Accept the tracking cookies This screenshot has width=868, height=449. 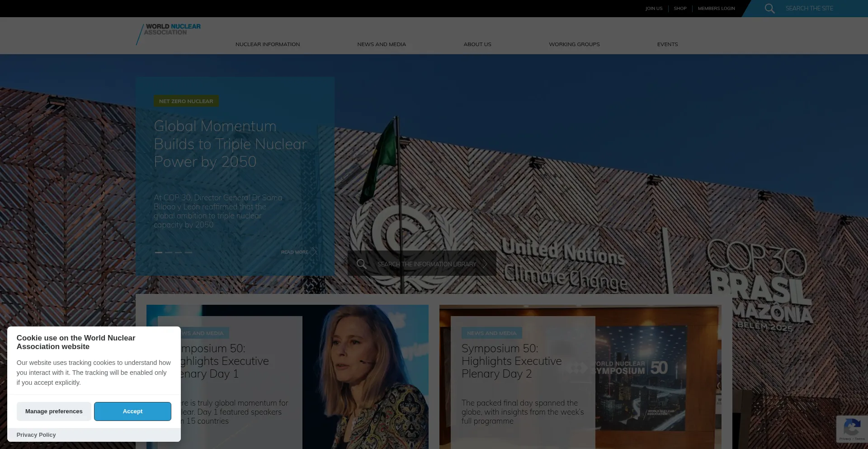(x=132, y=411)
